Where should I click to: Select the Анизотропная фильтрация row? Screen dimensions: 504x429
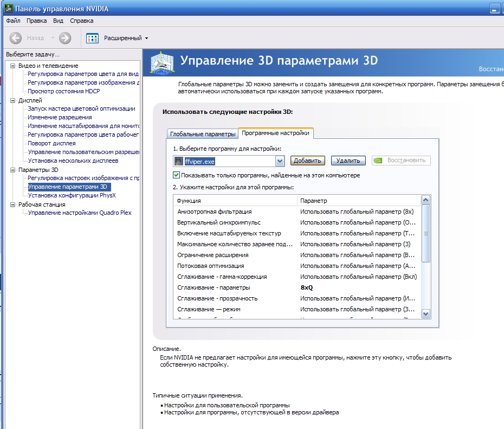pos(297,212)
